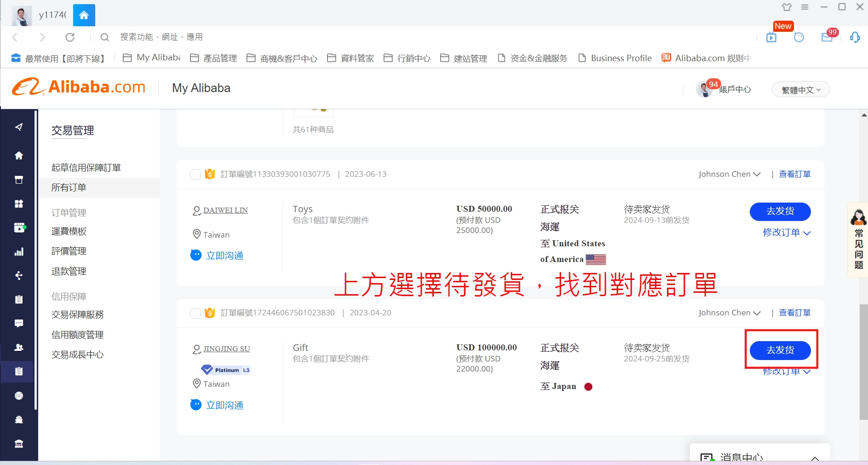Viewport: 868px width, 465px height.
Task: Click the paper plane icon in the sidebar
Action: pyautogui.click(x=19, y=127)
